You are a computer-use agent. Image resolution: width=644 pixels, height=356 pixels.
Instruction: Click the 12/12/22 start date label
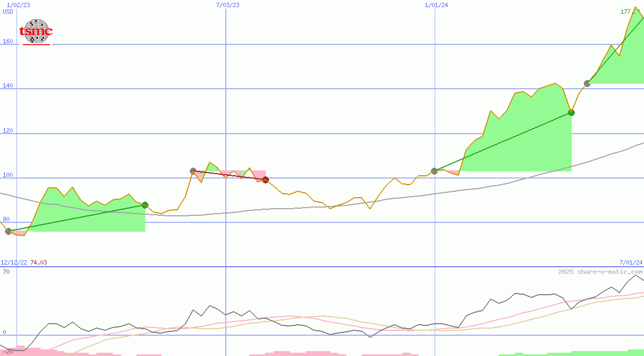click(14, 262)
